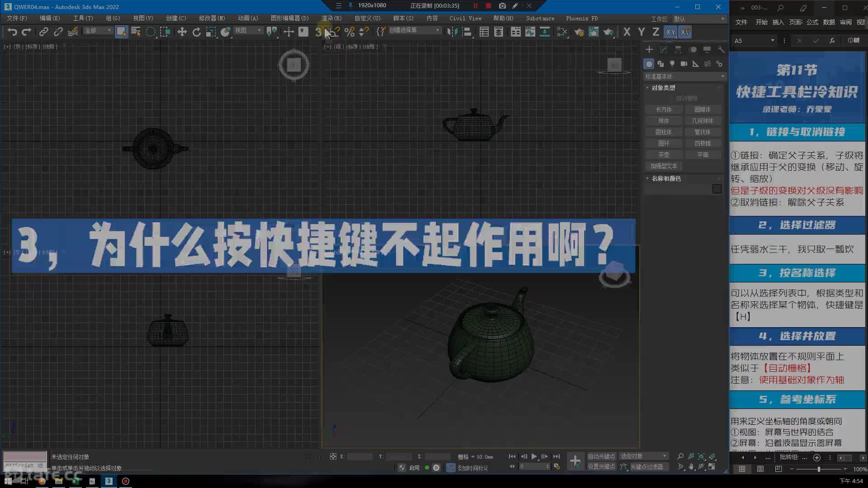Restrict to X axis
868x488 pixels.
coord(627,32)
